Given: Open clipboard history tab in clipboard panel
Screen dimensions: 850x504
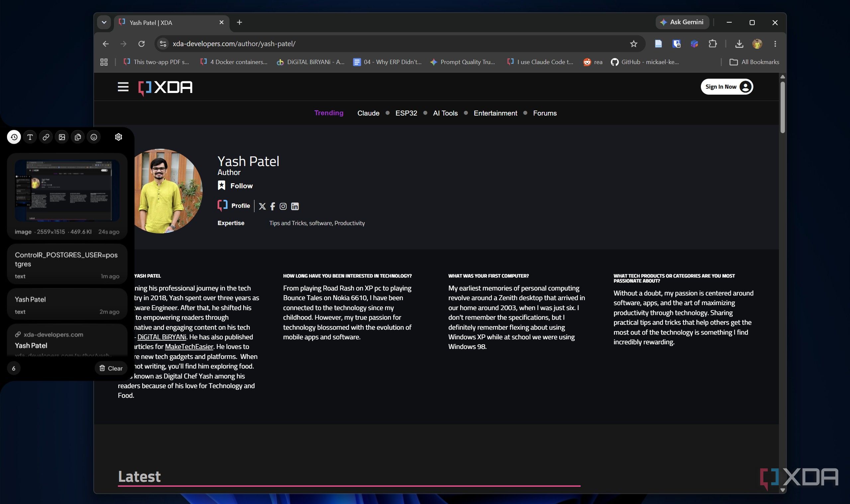Looking at the screenshot, I should (x=14, y=137).
